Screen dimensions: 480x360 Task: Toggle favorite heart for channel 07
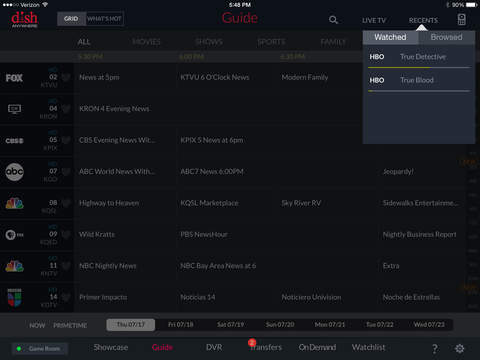(x=66, y=172)
